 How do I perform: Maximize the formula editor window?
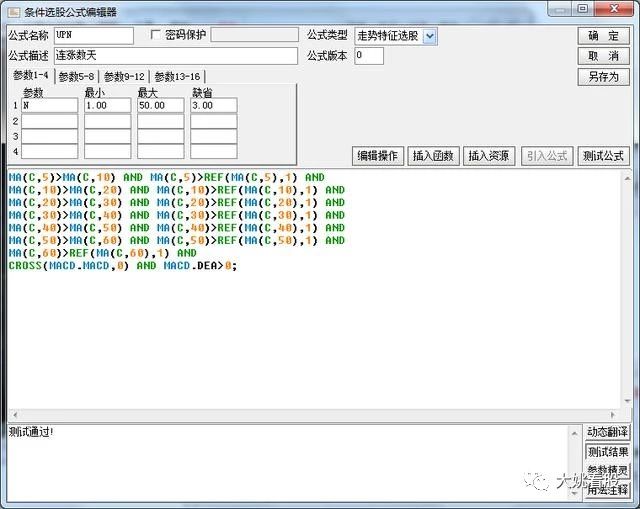tap(583, 9)
